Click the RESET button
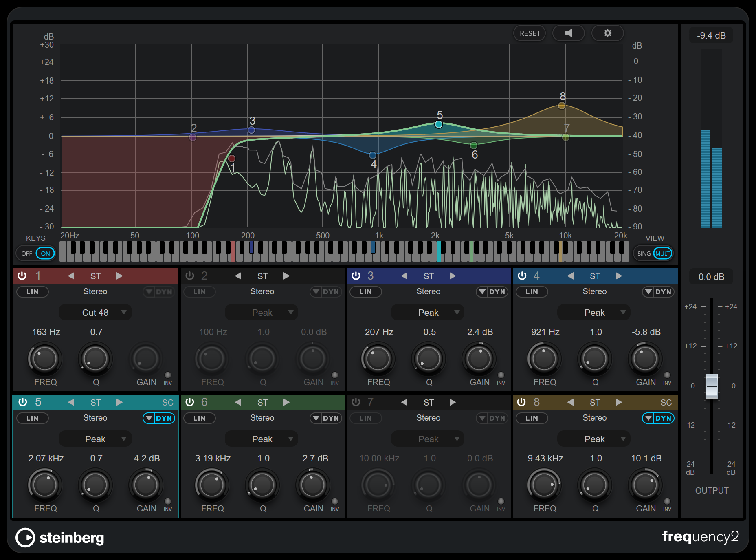This screenshot has height=560, width=756. click(x=530, y=33)
